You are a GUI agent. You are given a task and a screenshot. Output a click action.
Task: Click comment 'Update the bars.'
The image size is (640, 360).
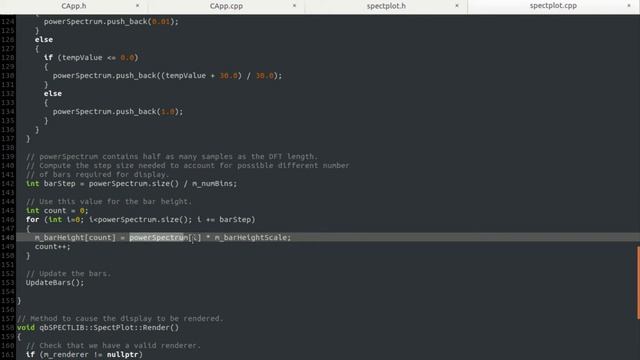click(x=68, y=273)
